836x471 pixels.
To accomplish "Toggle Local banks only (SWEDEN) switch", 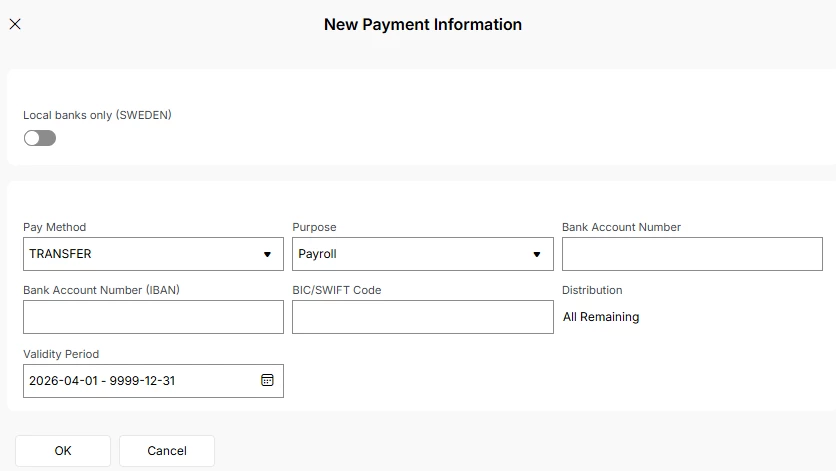I will (x=40, y=138).
